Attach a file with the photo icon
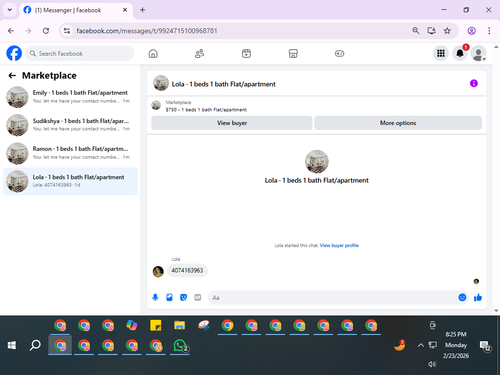Screen dimensions: 500x375 (169, 297)
